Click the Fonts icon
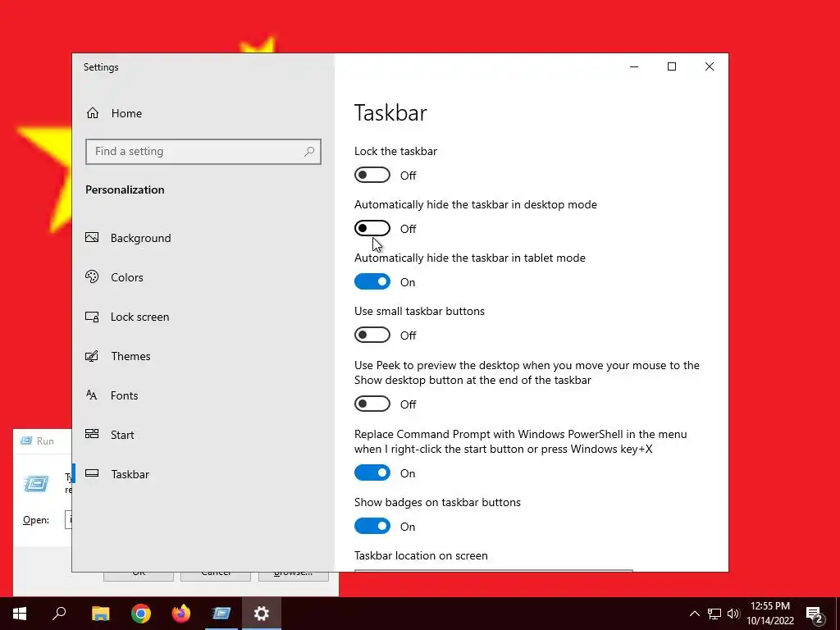Viewport: 840px width, 630px height. pos(92,395)
